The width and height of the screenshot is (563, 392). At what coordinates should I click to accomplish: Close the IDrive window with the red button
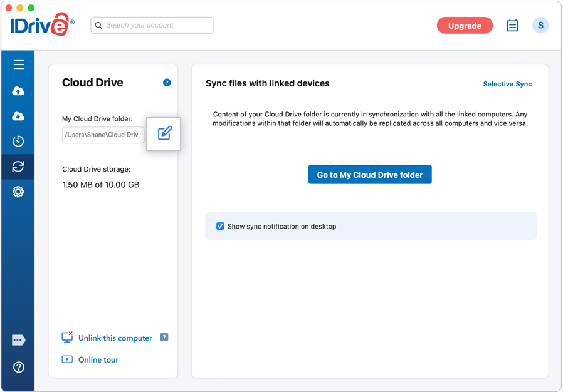pos(9,8)
